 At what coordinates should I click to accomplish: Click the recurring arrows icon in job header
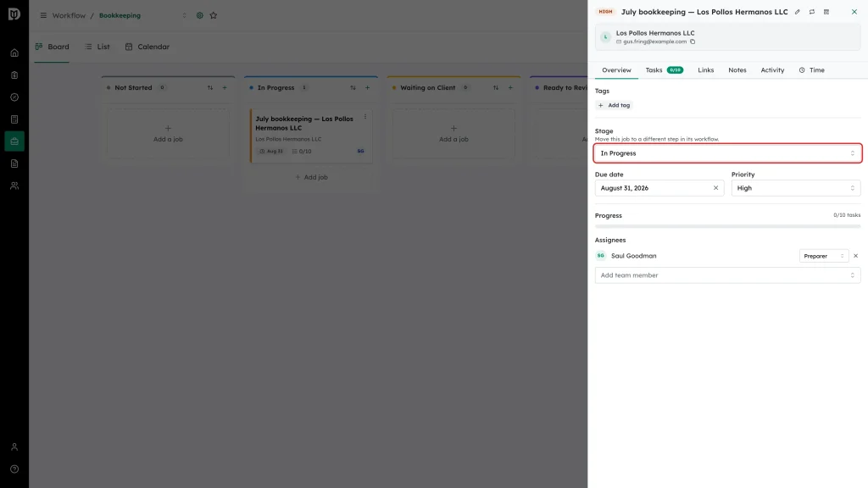click(x=811, y=12)
